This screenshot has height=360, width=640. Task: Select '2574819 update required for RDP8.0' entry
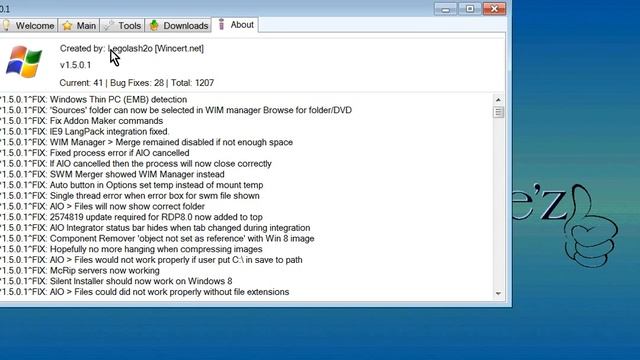[131, 217]
